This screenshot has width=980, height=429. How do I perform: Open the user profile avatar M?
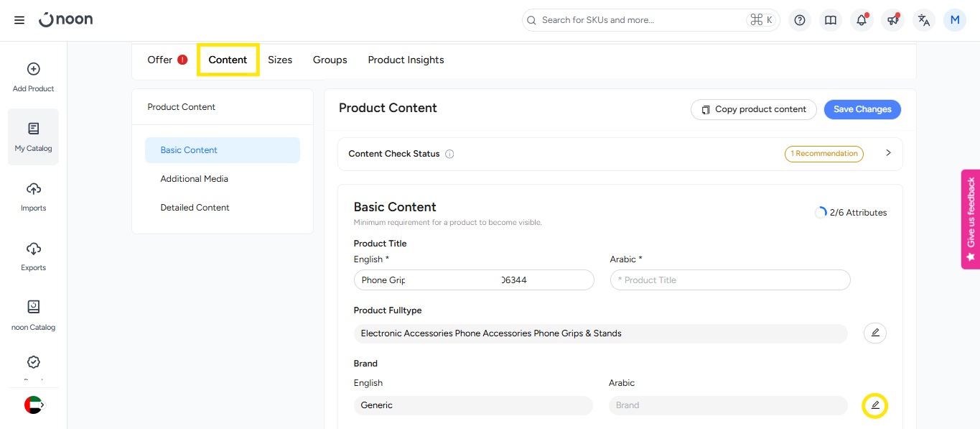click(x=954, y=20)
